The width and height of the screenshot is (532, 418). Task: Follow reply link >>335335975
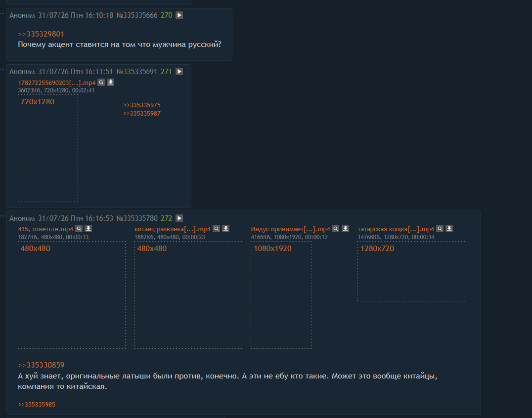pyautogui.click(x=142, y=105)
